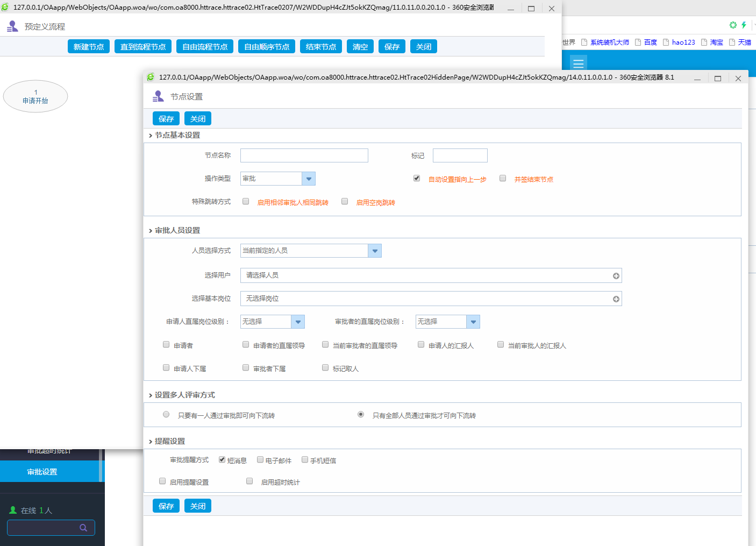
Task: Focus the 节点名称 input field
Action: (x=304, y=155)
